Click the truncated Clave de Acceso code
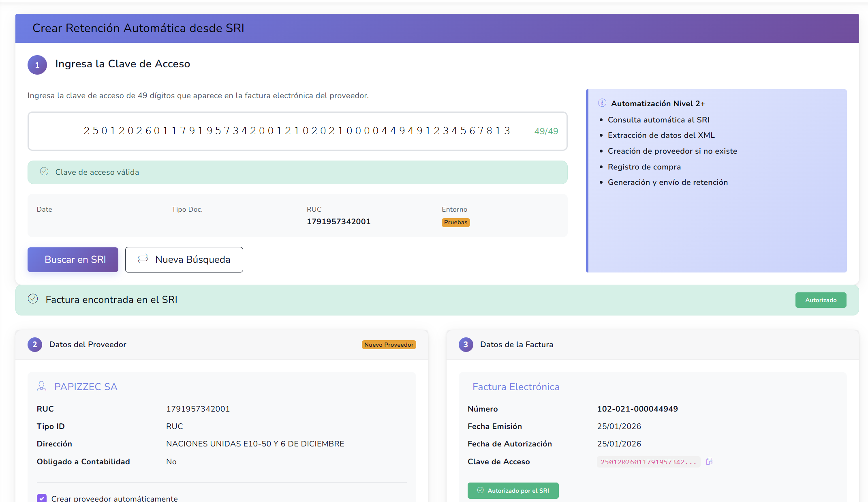Screen dimensions: 868x502 click(x=648, y=462)
